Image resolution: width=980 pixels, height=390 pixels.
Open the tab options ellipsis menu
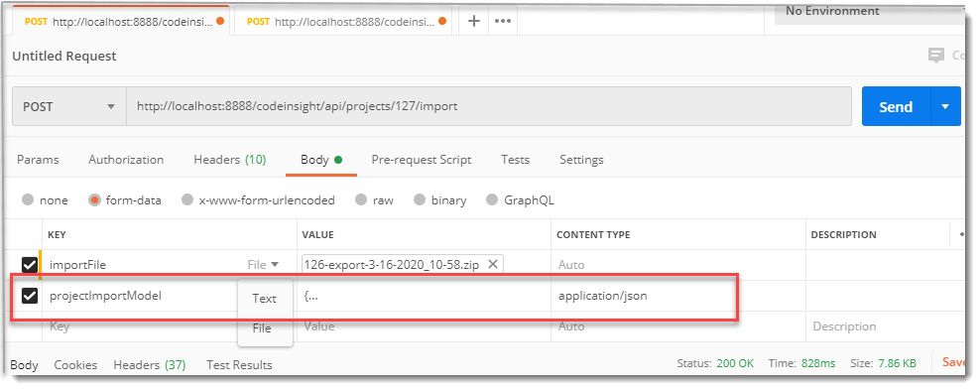click(x=503, y=21)
